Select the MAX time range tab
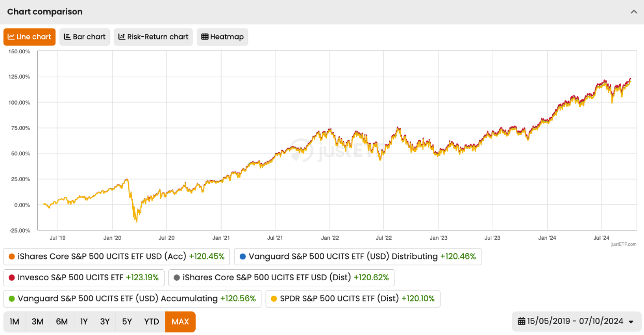The width and height of the screenshot is (644, 335). tap(180, 322)
